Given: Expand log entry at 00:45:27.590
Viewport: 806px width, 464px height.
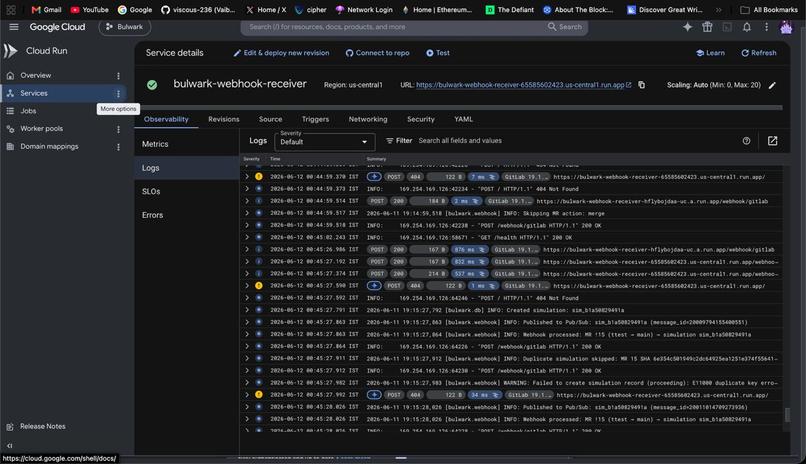Looking at the screenshot, I should (247, 286).
